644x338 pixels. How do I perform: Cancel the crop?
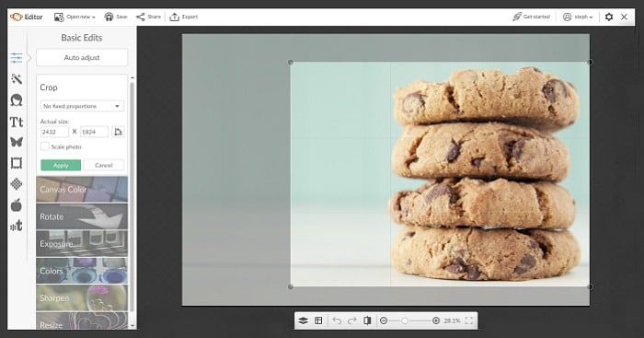pyautogui.click(x=103, y=165)
